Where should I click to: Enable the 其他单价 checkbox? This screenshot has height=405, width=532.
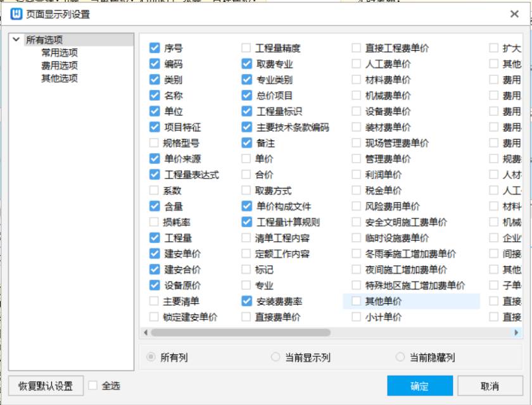(x=356, y=301)
